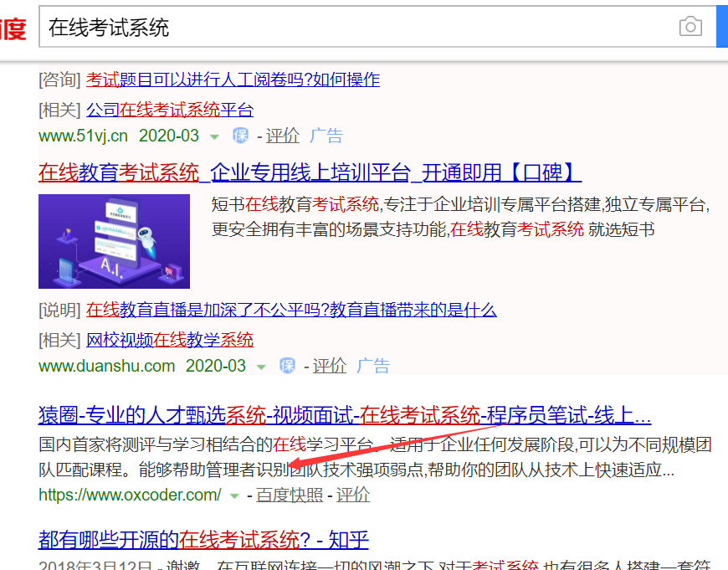Image resolution: width=728 pixels, height=570 pixels.
Task: Open result 都有哪些开源的在线考试系统? - 知乎
Action: [x=203, y=540]
